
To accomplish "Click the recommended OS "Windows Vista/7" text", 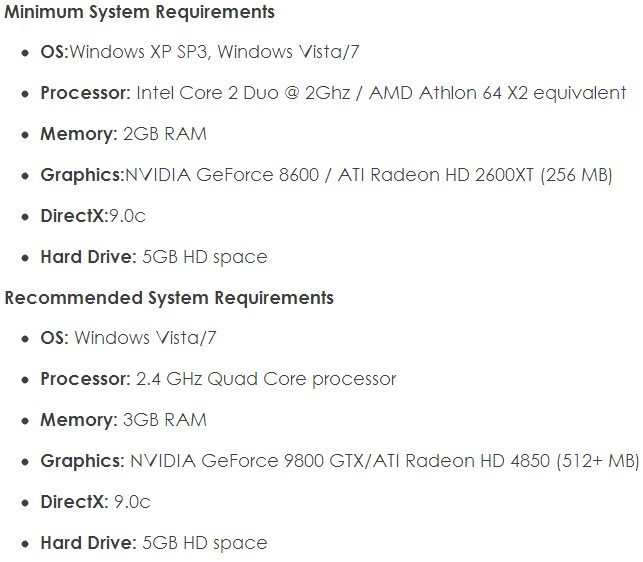I will click(x=145, y=338).
